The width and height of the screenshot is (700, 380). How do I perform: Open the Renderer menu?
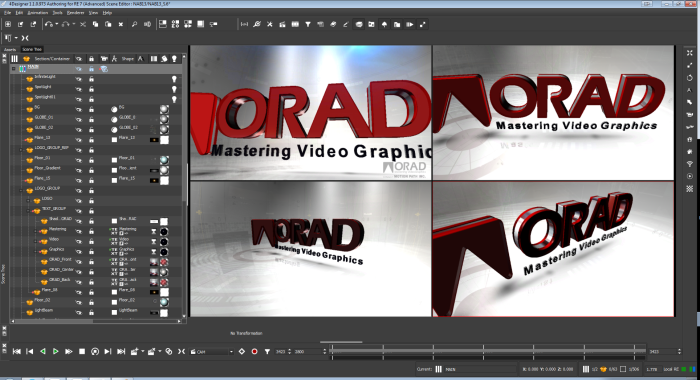pyautogui.click(x=75, y=13)
